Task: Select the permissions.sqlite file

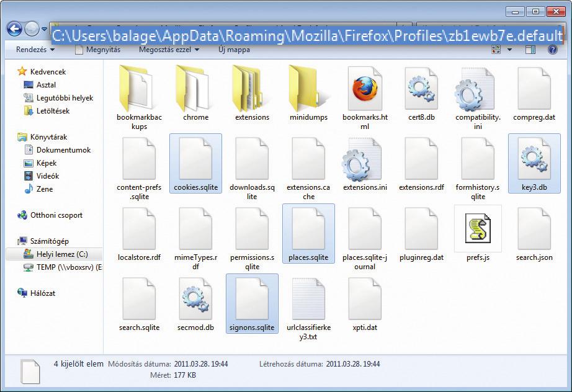Action: (x=252, y=238)
